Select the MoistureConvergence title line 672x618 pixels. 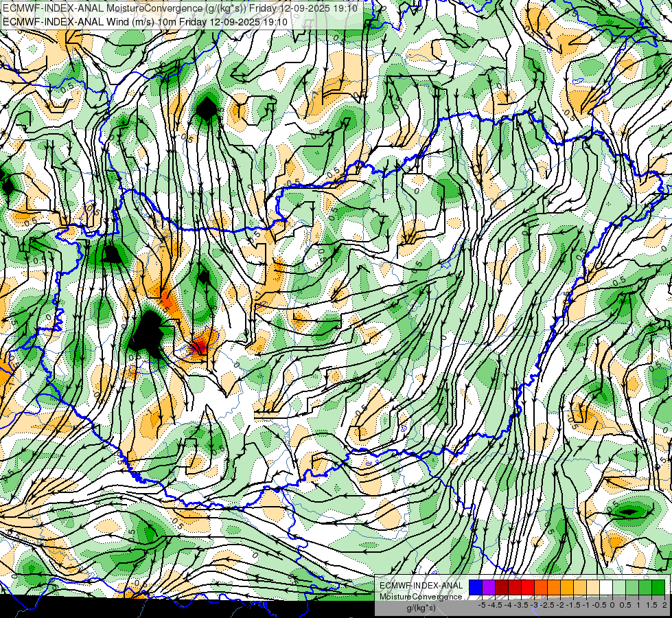[x=180, y=8]
